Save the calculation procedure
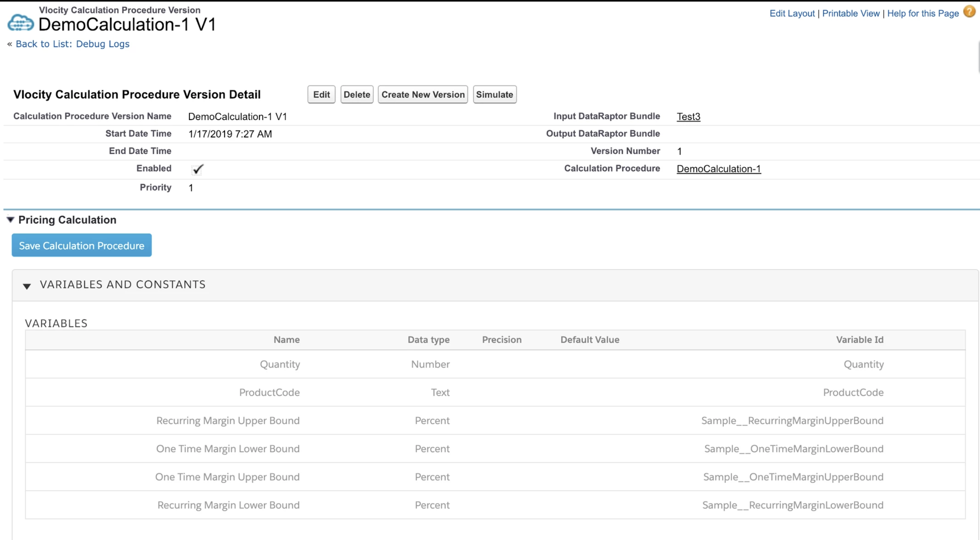The height and width of the screenshot is (540, 980). 81,245
